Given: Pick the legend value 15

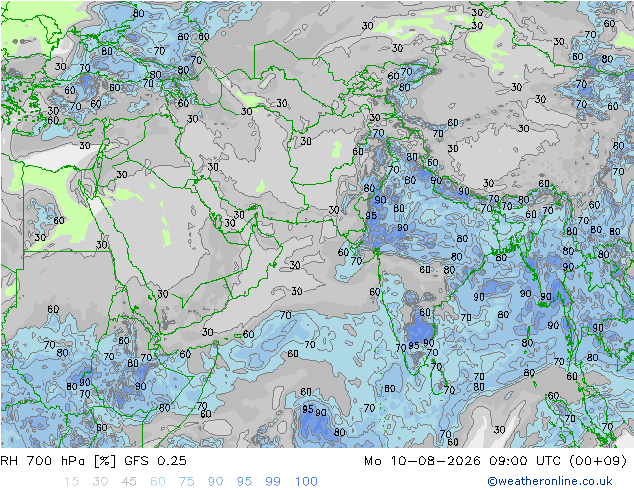Looking at the screenshot, I should tap(71, 482).
